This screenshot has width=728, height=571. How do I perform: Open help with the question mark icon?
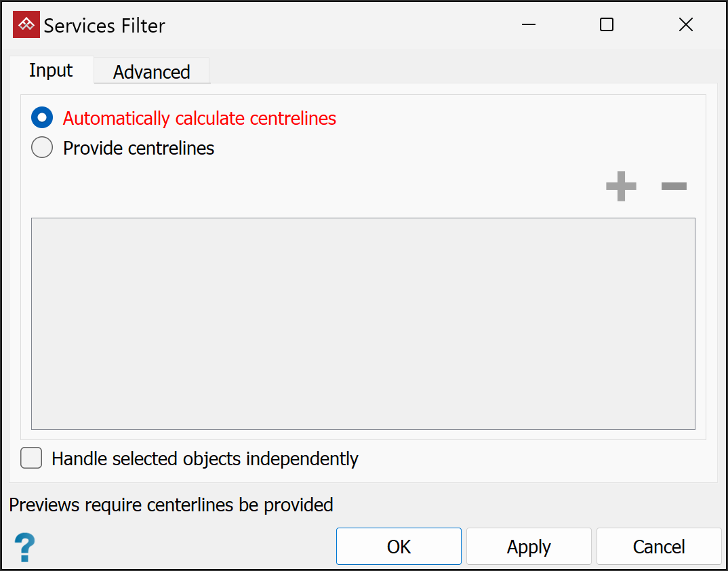point(24,547)
